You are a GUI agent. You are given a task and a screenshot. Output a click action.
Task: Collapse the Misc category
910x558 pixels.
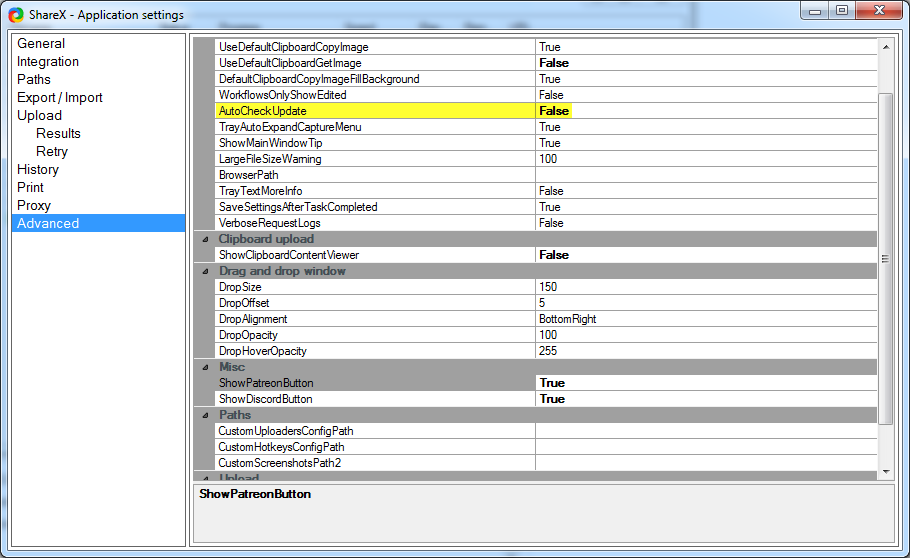tap(205, 367)
